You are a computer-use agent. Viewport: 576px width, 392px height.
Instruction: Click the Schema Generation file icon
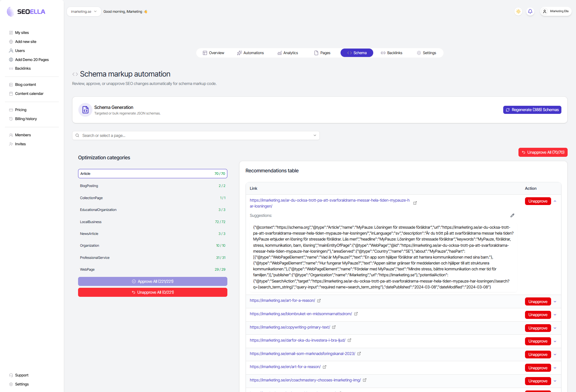click(85, 110)
